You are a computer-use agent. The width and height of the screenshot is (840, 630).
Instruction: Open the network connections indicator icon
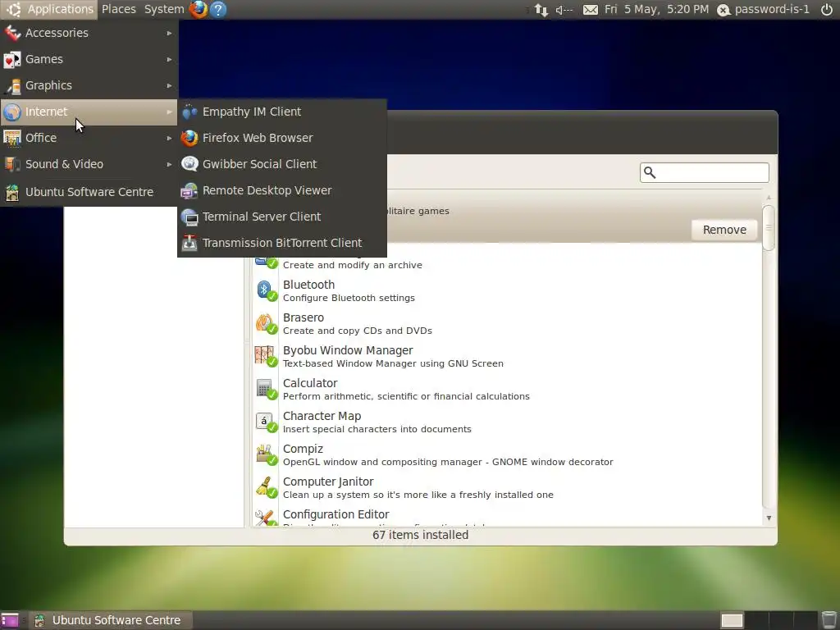[541, 10]
